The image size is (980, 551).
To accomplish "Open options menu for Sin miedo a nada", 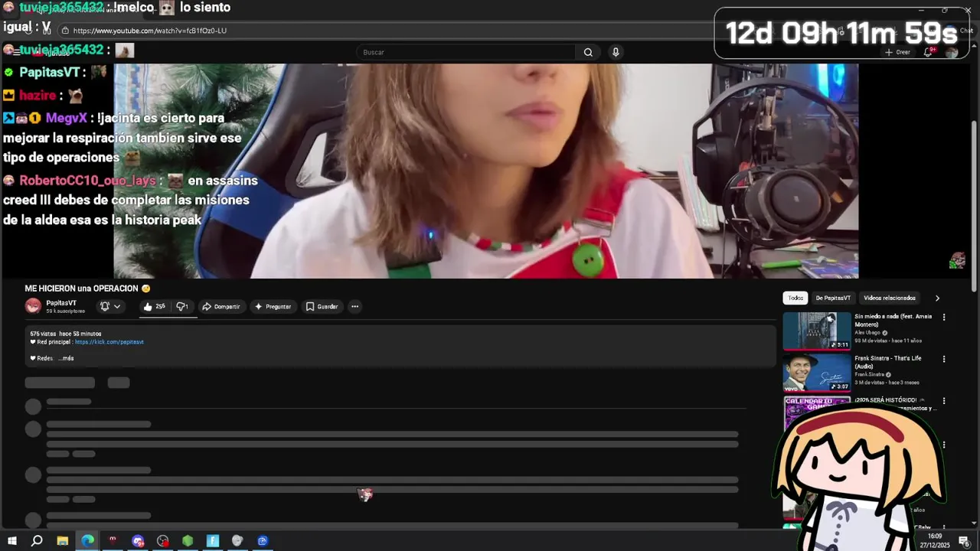I will point(944,317).
